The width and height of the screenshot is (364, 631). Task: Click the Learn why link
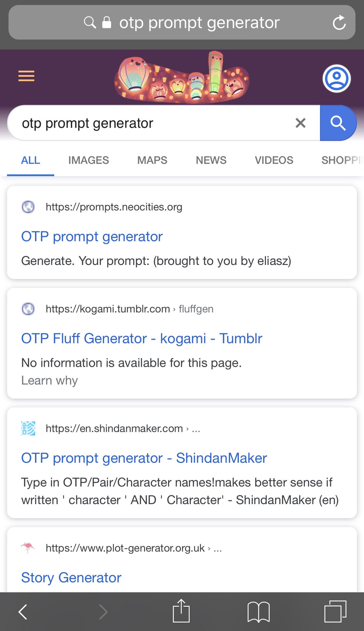50,380
